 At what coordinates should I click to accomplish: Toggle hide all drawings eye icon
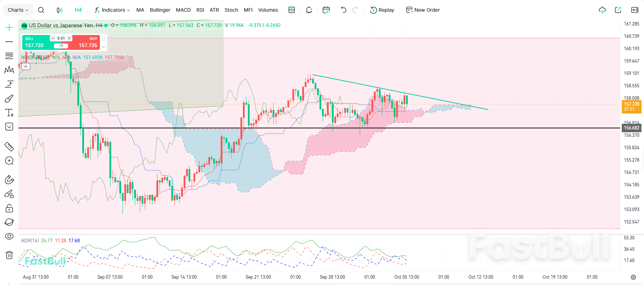(x=9, y=236)
